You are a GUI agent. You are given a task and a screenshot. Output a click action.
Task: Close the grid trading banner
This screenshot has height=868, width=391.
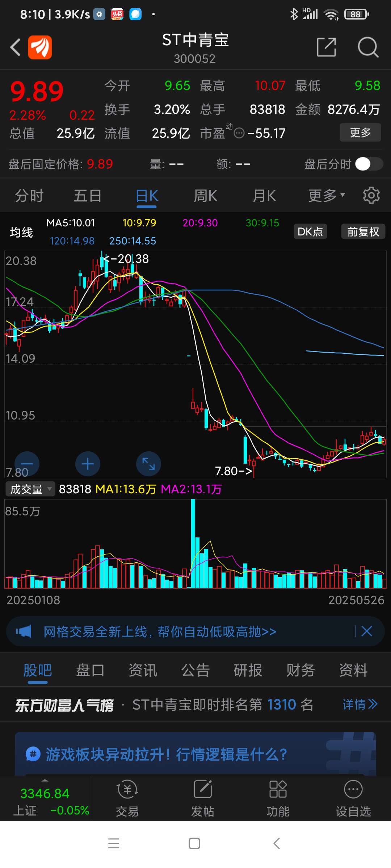pyautogui.click(x=366, y=631)
